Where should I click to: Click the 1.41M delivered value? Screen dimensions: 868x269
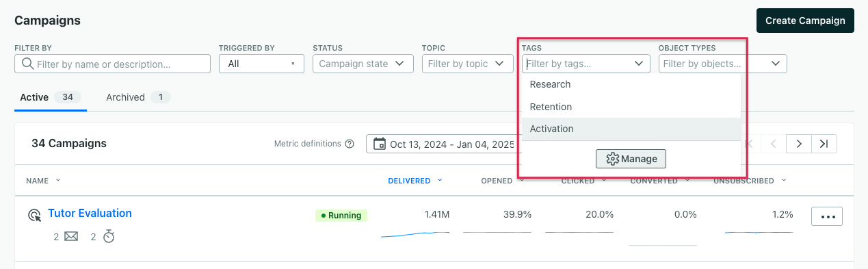436,214
